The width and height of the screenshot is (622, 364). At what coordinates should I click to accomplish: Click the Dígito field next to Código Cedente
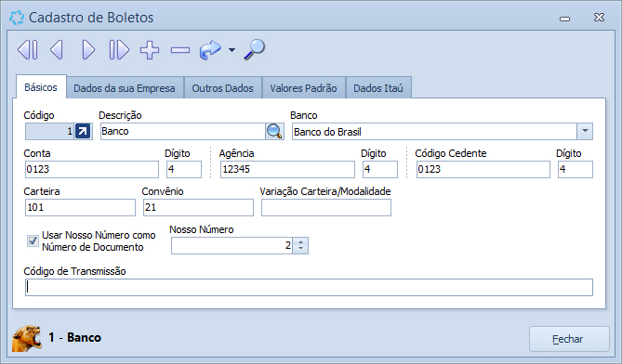(576, 169)
